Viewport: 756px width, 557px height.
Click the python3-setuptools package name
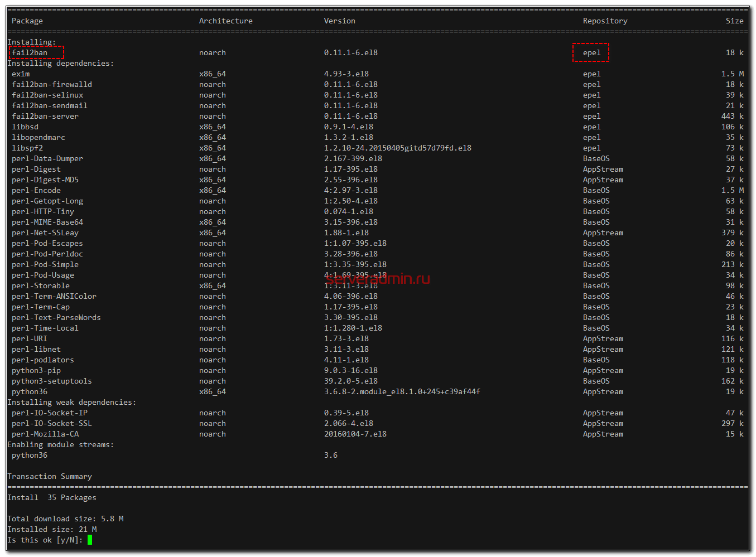(x=52, y=381)
